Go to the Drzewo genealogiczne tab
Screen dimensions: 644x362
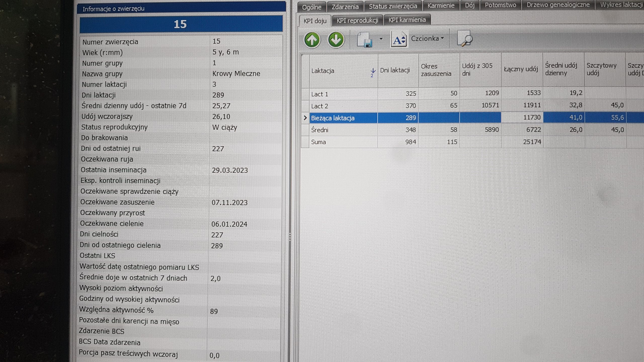pos(558,5)
